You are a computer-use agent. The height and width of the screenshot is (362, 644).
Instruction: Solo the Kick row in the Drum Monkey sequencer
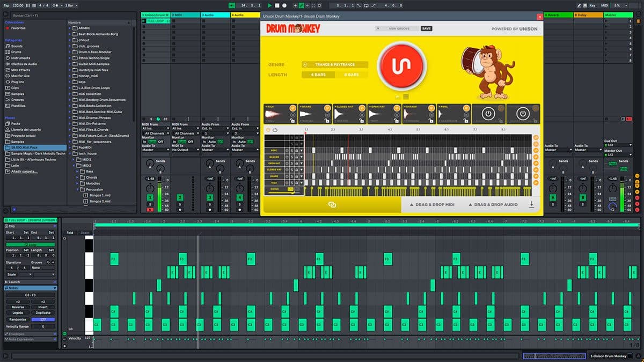[291, 183]
